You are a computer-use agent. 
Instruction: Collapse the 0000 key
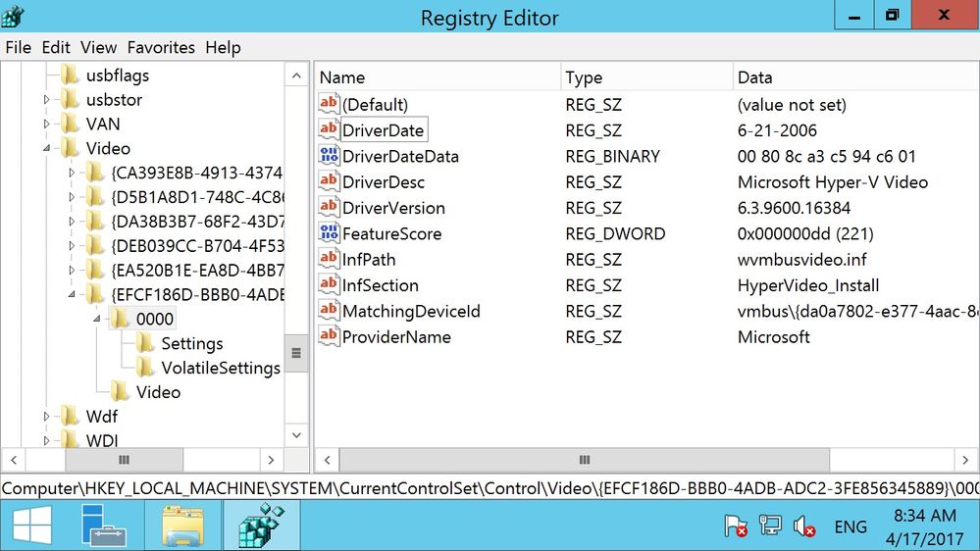(96, 319)
